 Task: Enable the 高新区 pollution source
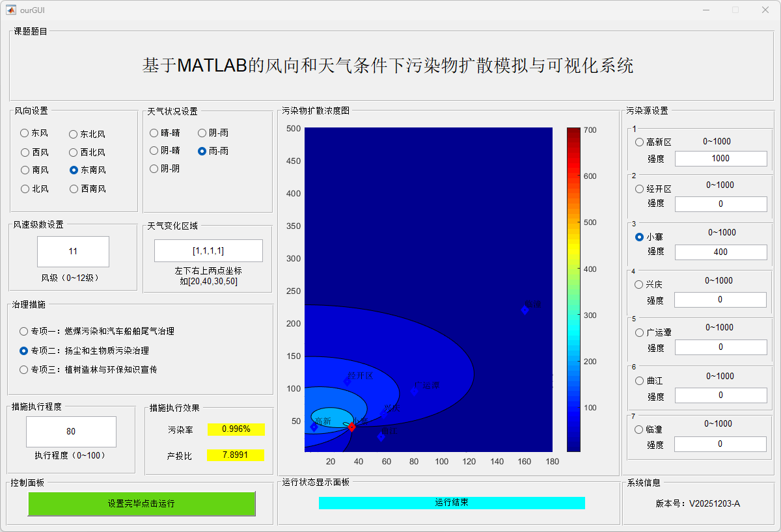point(639,142)
